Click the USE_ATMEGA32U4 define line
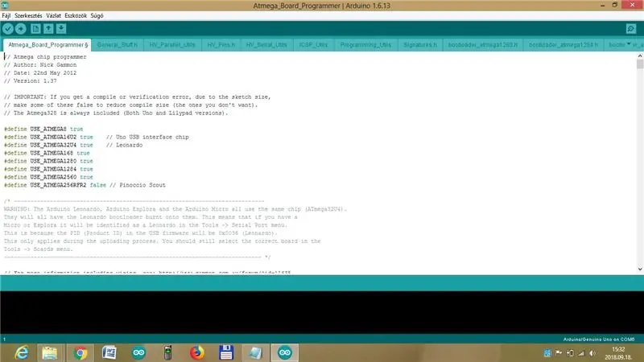This screenshot has width=644, height=362. (73, 145)
